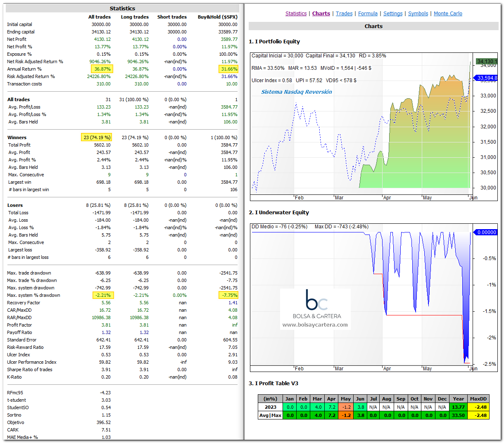Screen dimensions: 504x443
Task: Click the 'CARK' row label
Action: coord(13,430)
